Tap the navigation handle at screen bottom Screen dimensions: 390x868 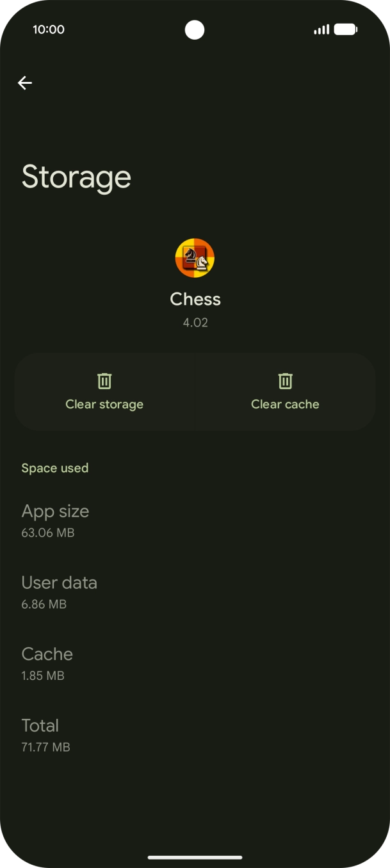click(195, 858)
